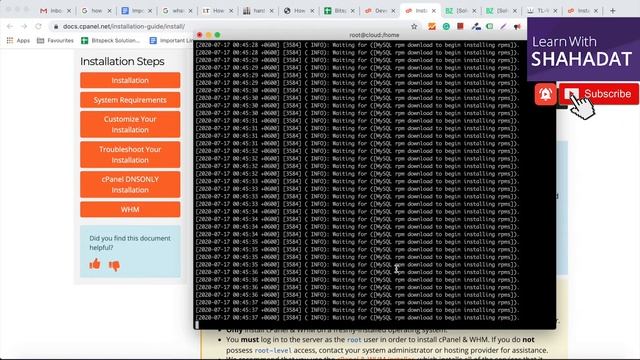Go back in Chrome

pyautogui.click(x=10, y=27)
